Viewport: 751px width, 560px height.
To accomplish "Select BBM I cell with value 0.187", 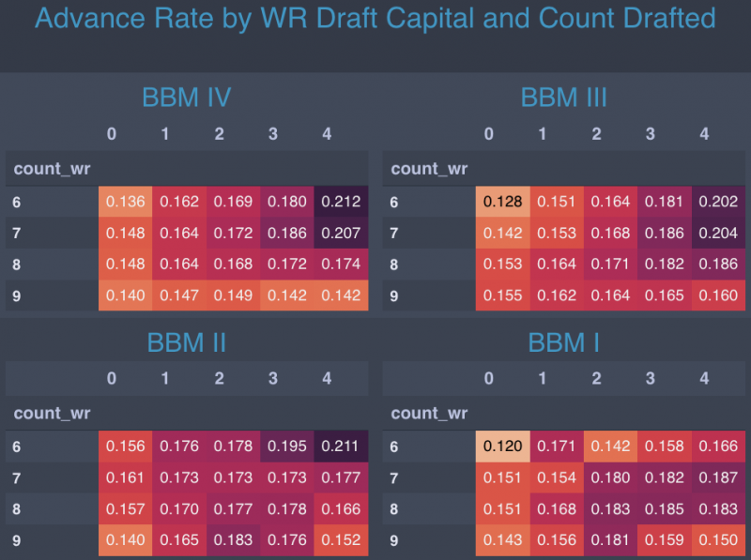I will pyautogui.click(x=718, y=478).
